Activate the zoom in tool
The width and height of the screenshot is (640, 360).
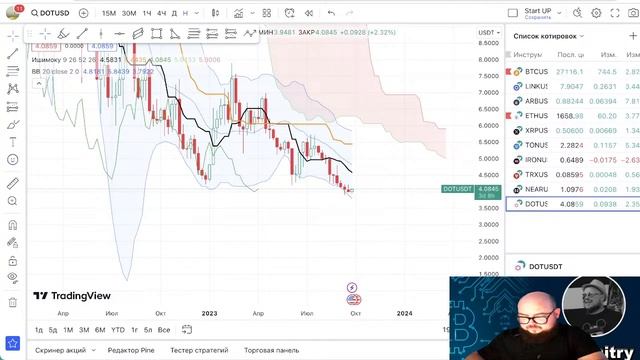click(x=13, y=201)
